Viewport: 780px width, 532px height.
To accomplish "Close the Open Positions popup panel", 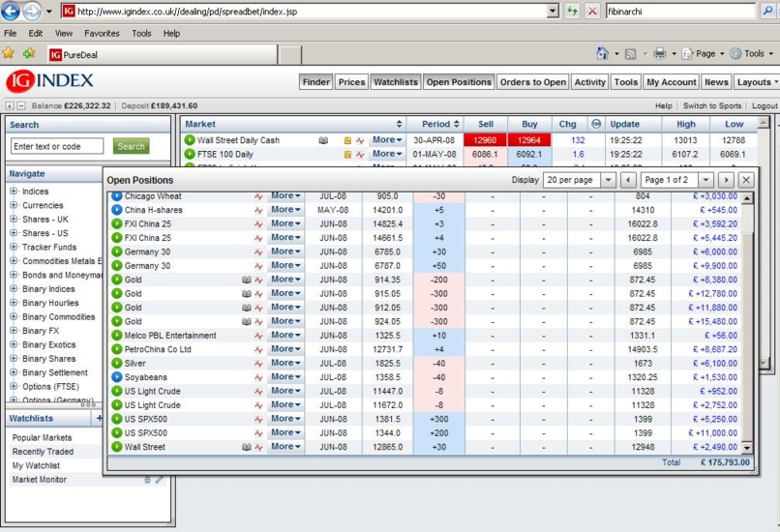I will point(746,180).
